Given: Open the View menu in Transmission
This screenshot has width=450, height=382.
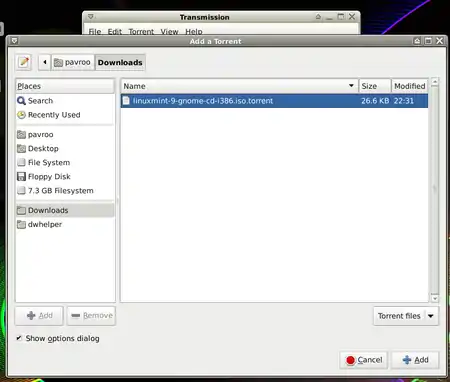Looking at the screenshot, I should pyautogui.click(x=169, y=31).
